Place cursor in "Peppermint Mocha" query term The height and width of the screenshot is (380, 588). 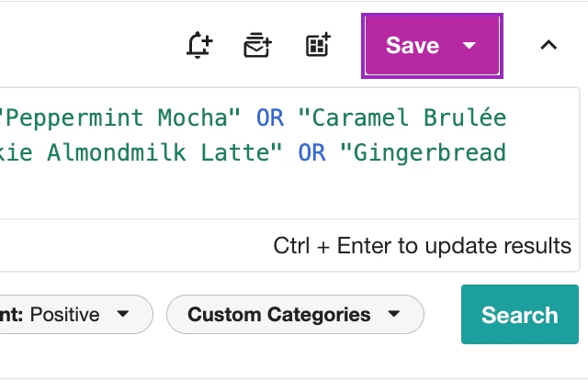click(119, 117)
